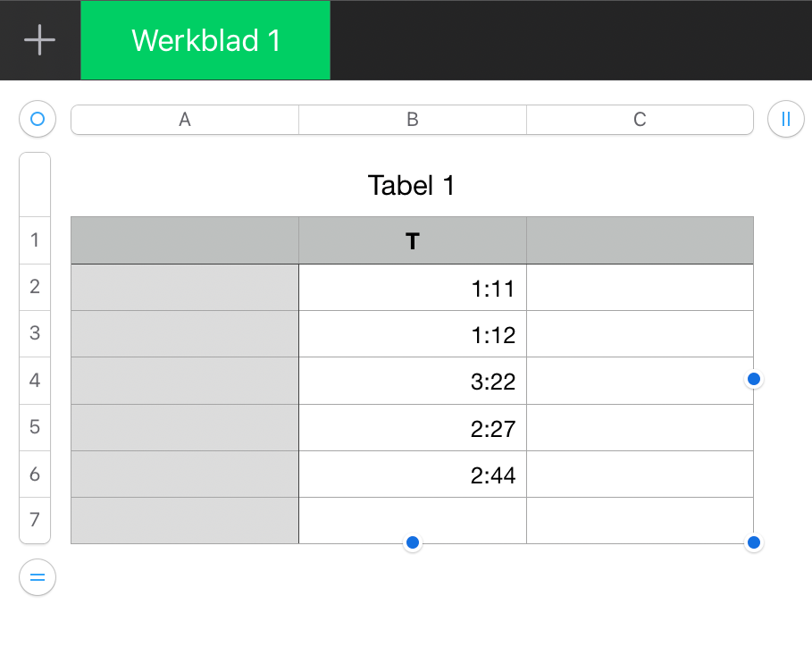Select the header cell labeled T
Screen dimensions: 812x655
click(x=413, y=241)
